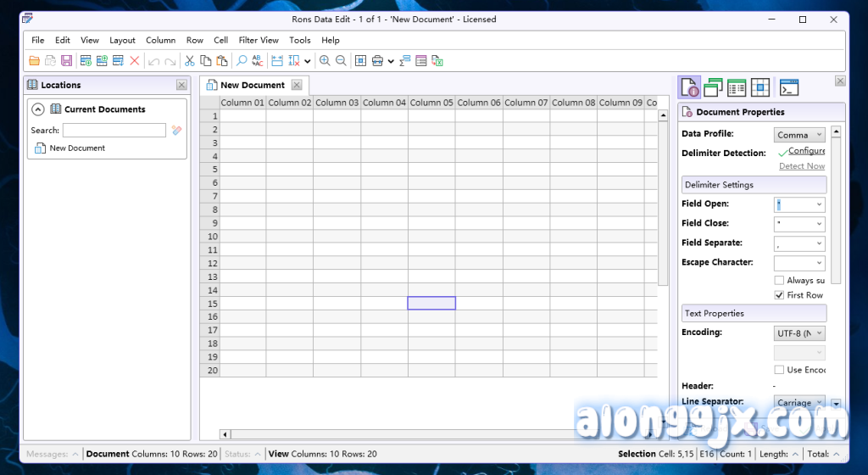Click the Detect Now link
Viewport: 868px width, 475px height.
click(x=801, y=166)
